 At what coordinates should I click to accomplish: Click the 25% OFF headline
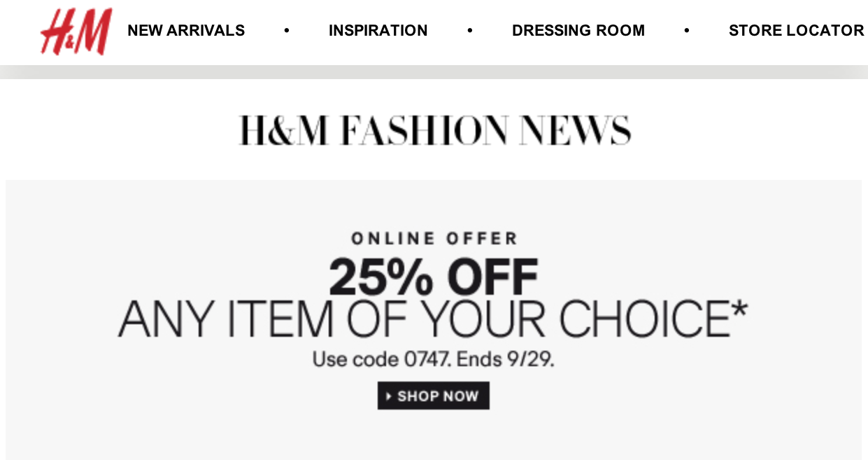(434, 276)
